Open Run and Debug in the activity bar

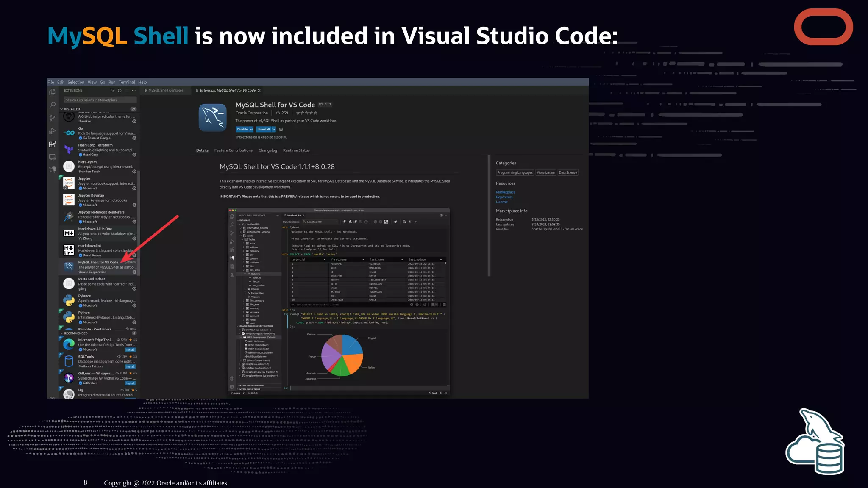(x=52, y=131)
